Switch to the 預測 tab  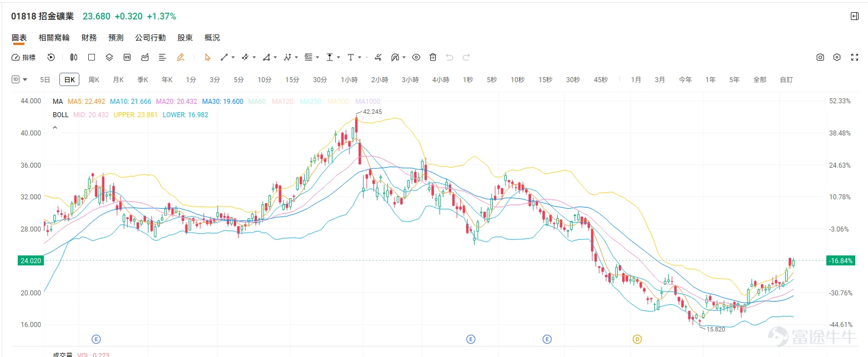coord(116,38)
